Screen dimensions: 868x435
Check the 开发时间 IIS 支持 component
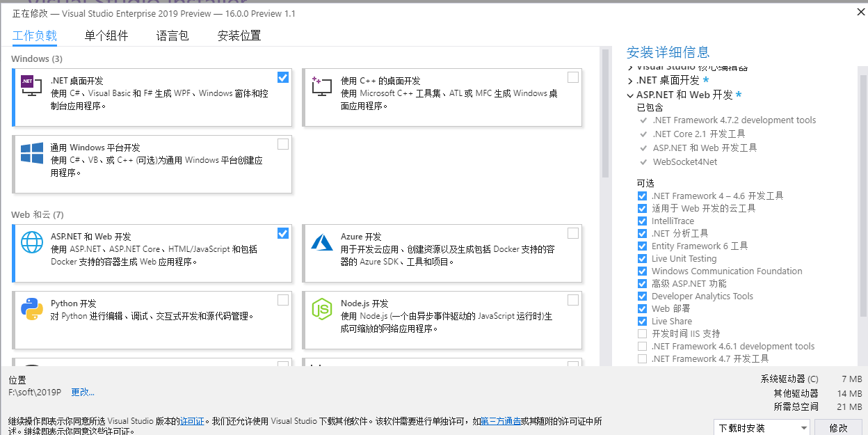coord(642,334)
